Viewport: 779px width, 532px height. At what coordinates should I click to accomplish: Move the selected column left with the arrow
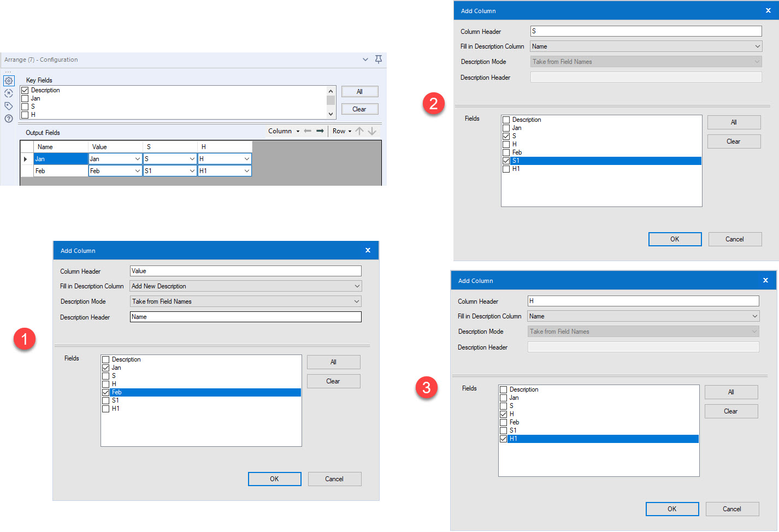pyautogui.click(x=308, y=131)
